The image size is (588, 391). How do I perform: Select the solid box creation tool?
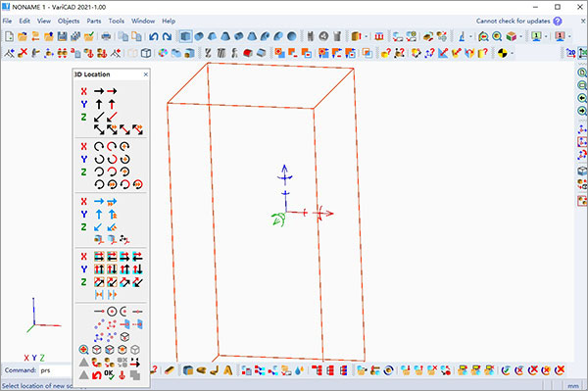[186, 36]
